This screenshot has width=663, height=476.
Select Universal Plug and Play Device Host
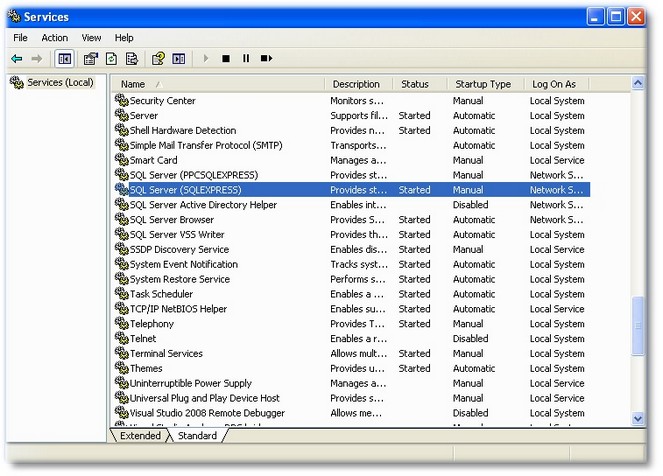[x=204, y=398]
